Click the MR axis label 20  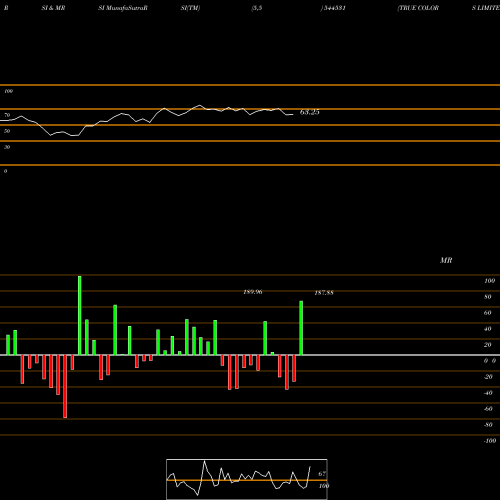click(488, 345)
